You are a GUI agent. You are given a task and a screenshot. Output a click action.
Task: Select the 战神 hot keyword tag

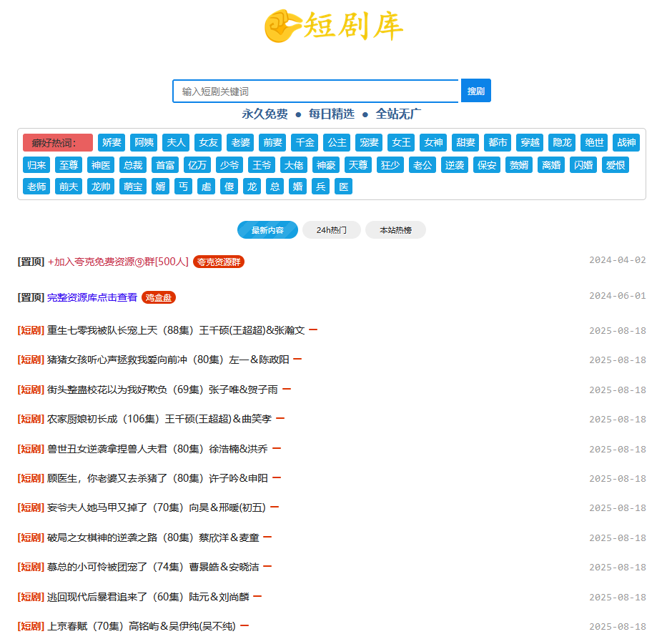(626, 143)
